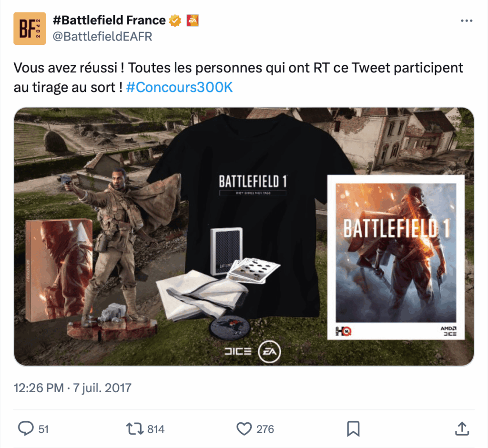View the 276 likes count

click(x=265, y=429)
